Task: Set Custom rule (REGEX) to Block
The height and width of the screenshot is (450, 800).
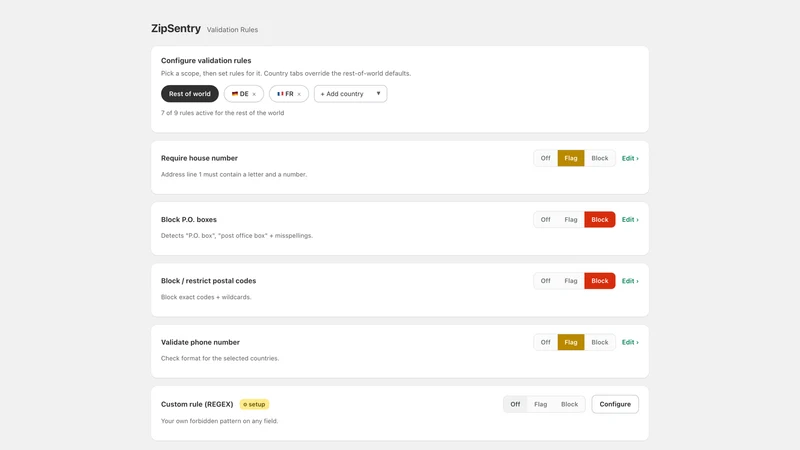Action: (569, 404)
